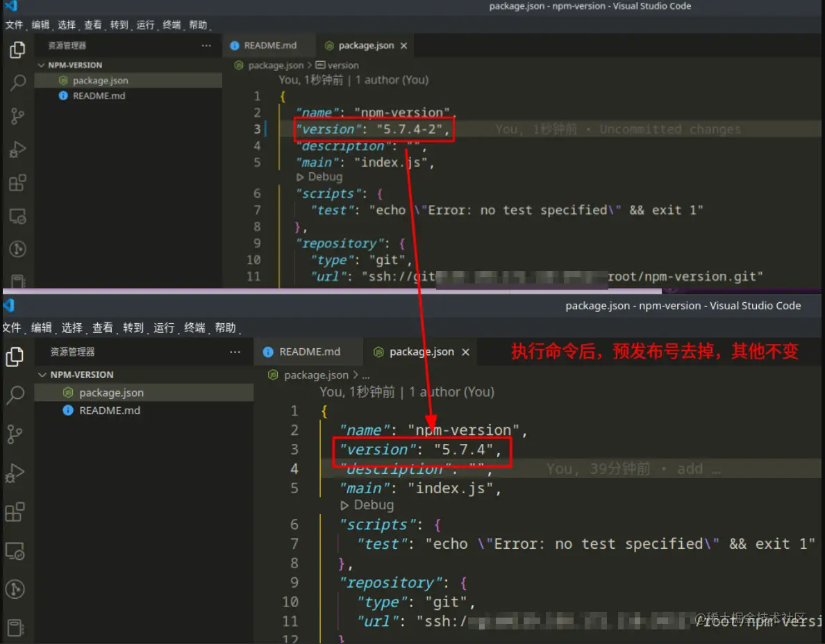
Task: Switch to package.json tab in lower window
Action: pyautogui.click(x=421, y=352)
